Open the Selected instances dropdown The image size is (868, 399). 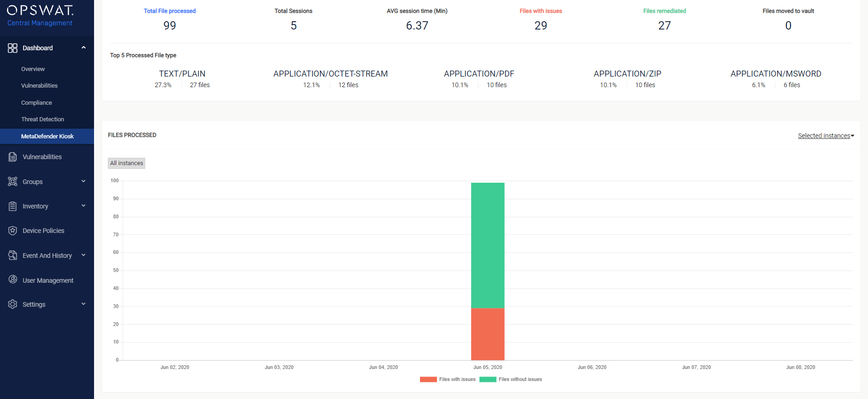point(826,136)
